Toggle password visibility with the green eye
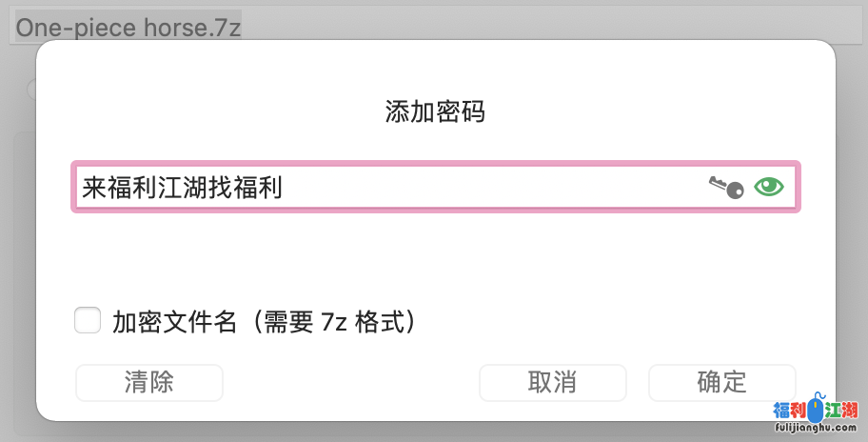Image resolution: width=868 pixels, height=442 pixels. pyautogui.click(x=768, y=188)
